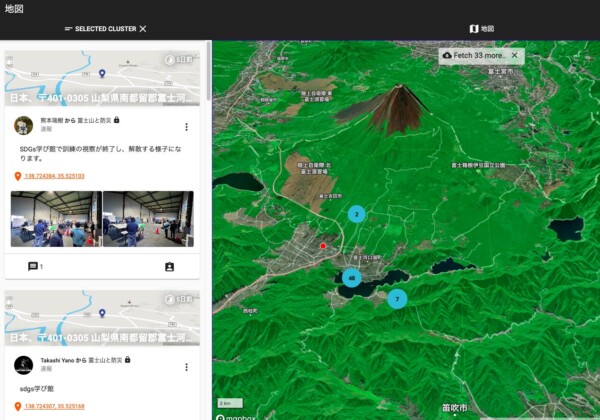The height and width of the screenshot is (420, 600).
Task: Click the map cluster marker labeled 48
Action: point(351,278)
